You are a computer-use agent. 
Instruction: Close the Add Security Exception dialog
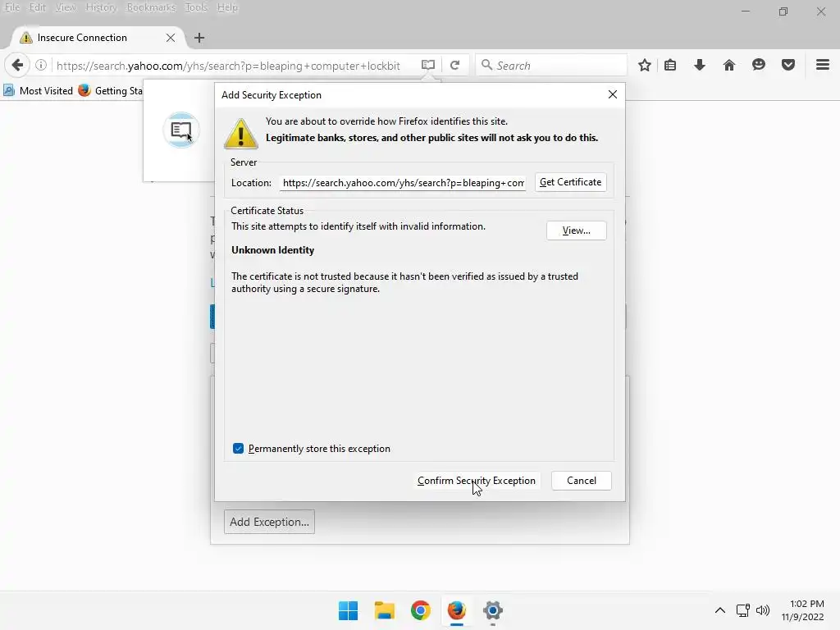[612, 94]
